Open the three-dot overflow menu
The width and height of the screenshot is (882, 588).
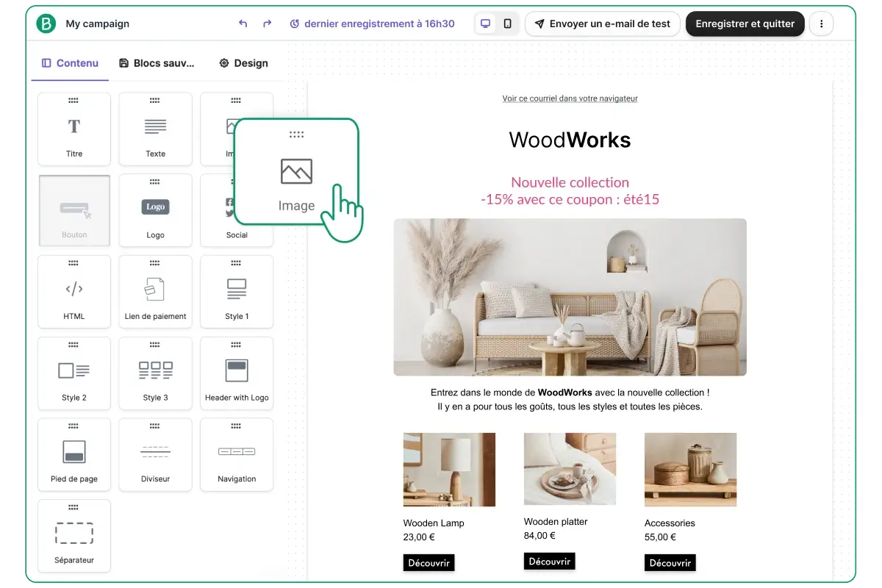click(821, 23)
